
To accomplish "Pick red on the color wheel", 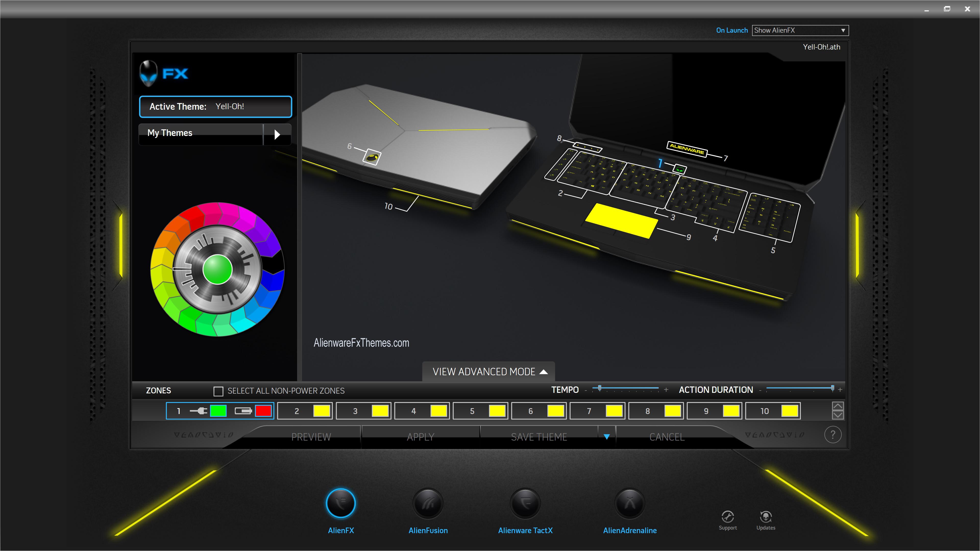I will pyautogui.click(x=193, y=217).
